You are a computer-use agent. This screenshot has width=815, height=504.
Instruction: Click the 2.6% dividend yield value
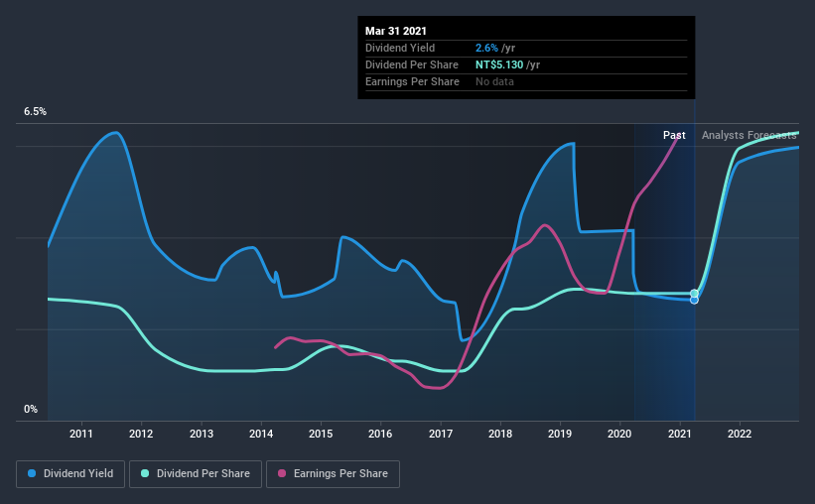click(486, 48)
